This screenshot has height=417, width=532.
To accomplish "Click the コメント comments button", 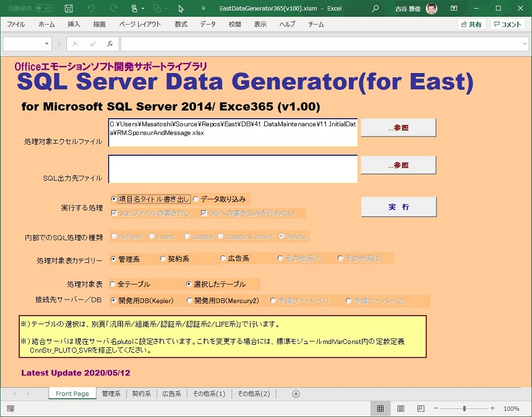I will pyautogui.click(x=508, y=24).
